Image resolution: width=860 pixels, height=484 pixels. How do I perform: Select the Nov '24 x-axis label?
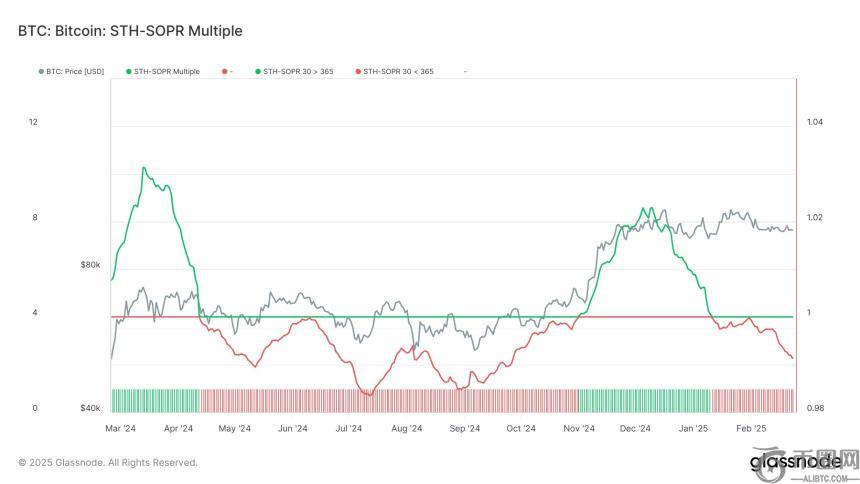(579, 428)
